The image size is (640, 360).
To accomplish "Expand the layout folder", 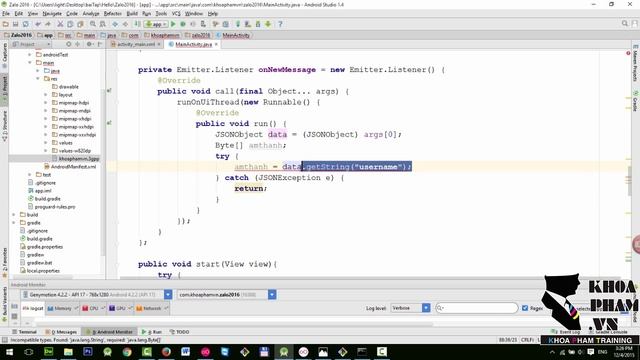I will click(x=46, y=94).
